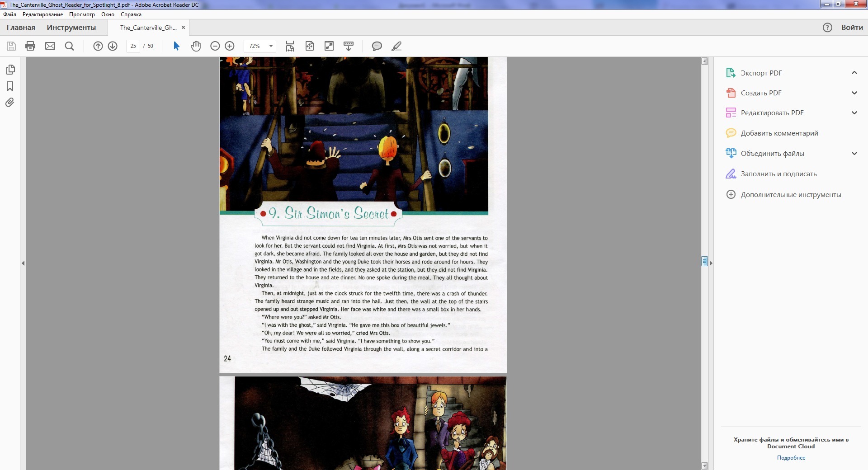Add a sticky note comment icon
Screen dimensions: 868x470
(x=377, y=46)
